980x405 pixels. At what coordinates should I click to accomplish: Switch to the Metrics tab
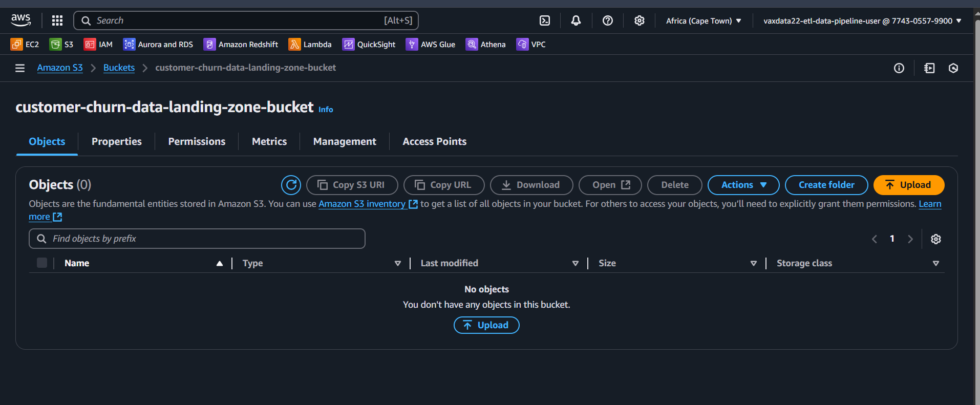[x=269, y=141]
